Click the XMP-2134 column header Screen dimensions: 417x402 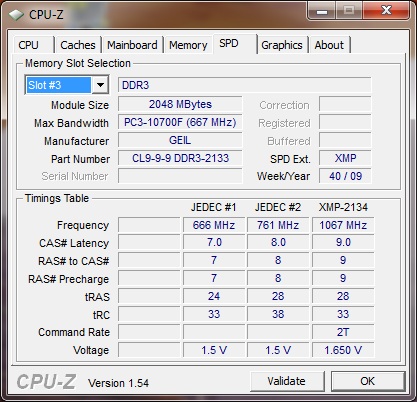click(343, 207)
